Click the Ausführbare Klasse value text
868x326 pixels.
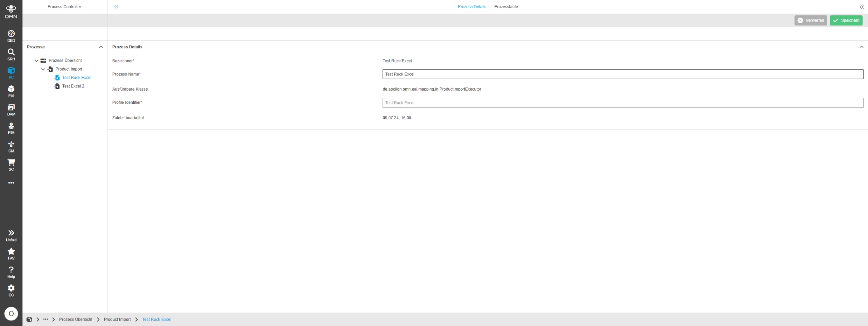(x=432, y=89)
